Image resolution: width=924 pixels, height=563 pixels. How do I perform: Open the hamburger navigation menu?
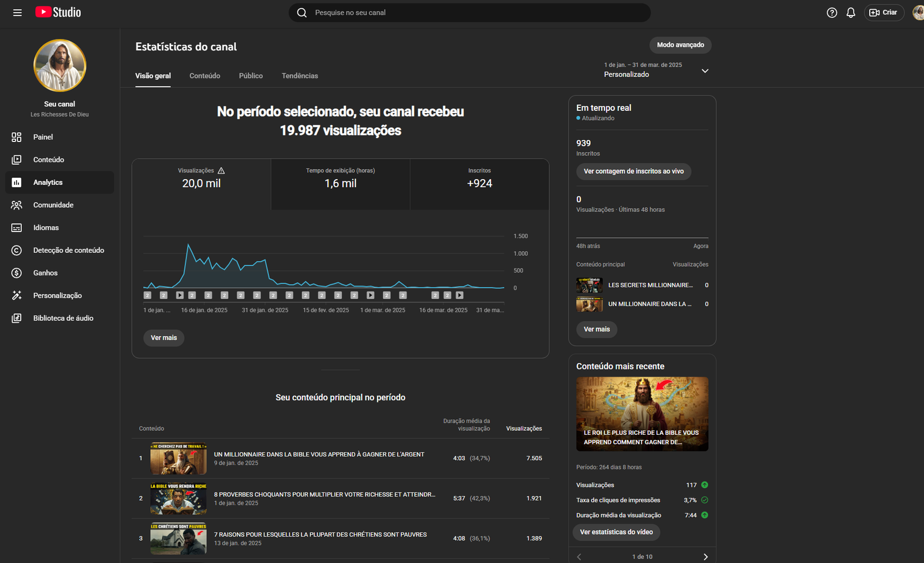(17, 13)
